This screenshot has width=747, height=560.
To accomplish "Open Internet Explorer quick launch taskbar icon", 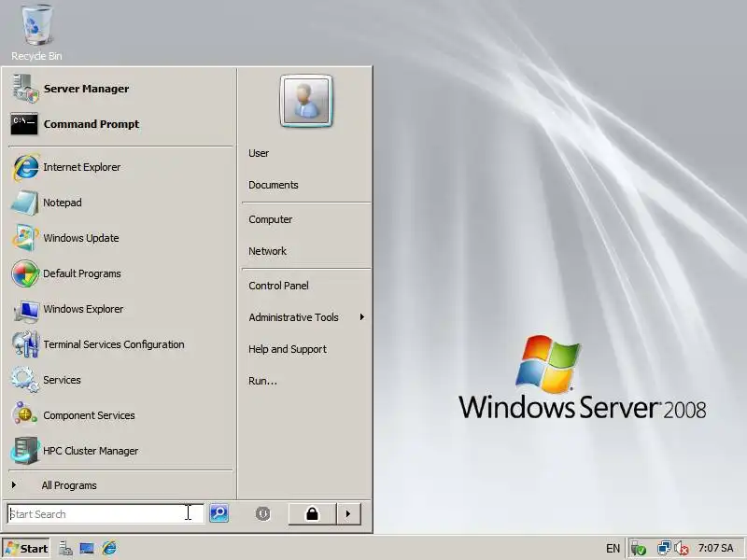I will pyautogui.click(x=109, y=548).
